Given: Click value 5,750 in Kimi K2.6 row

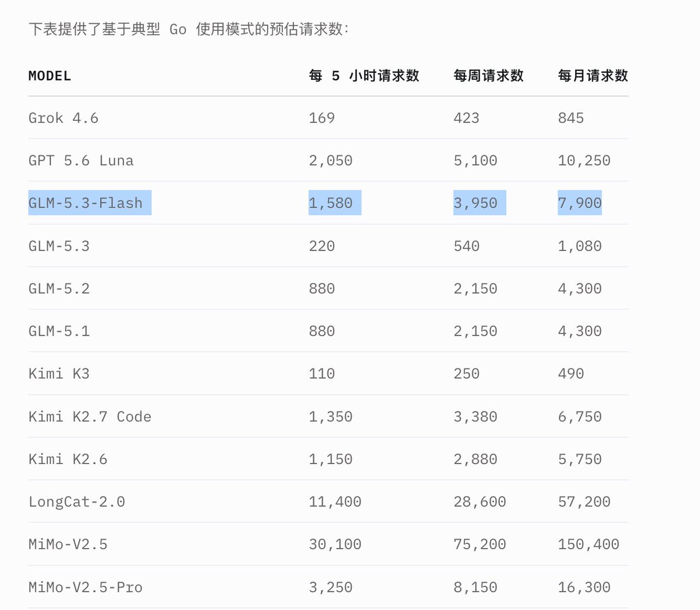Looking at the screenshot, I should pyautogui.click(x=579, y=459).
